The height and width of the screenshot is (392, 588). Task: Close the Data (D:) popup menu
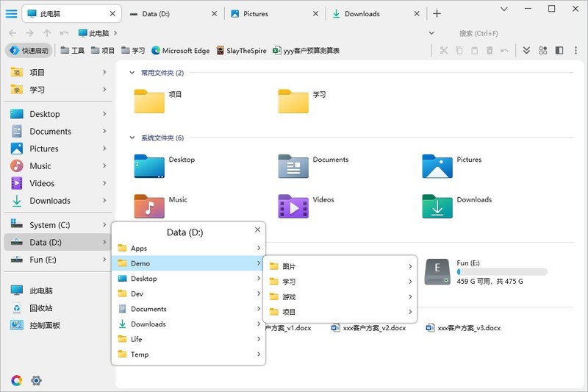pos(257,229)
